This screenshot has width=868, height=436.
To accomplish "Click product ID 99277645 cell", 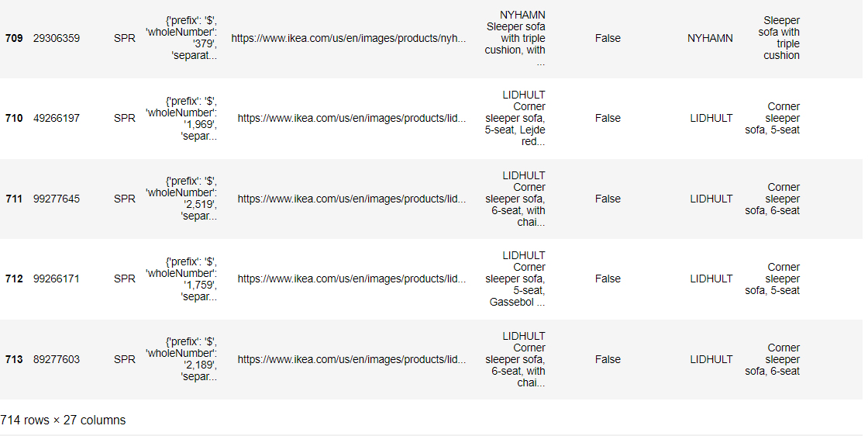I will (x=57, y=199).
